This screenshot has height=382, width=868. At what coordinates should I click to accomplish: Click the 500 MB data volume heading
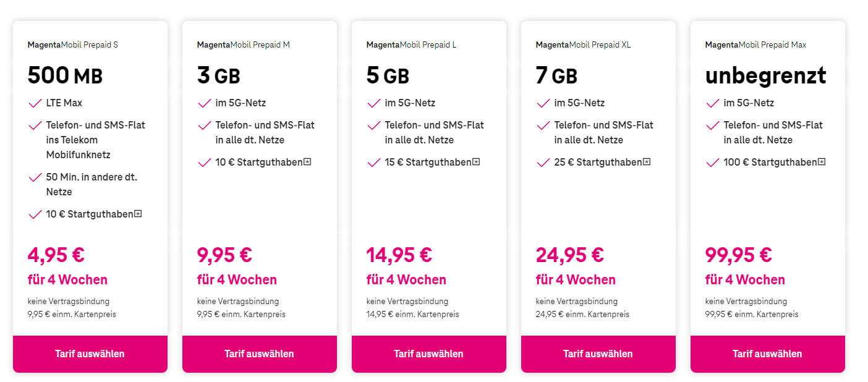click(65, 75)
